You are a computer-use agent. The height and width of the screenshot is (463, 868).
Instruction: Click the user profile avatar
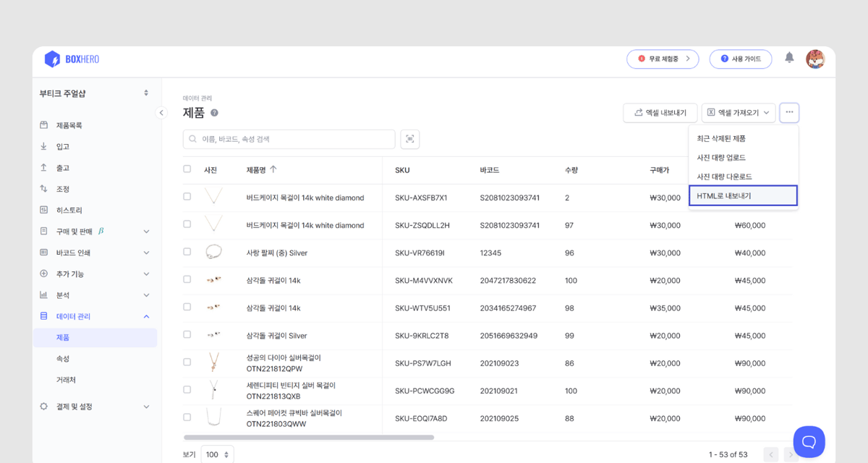click(815, 59)
